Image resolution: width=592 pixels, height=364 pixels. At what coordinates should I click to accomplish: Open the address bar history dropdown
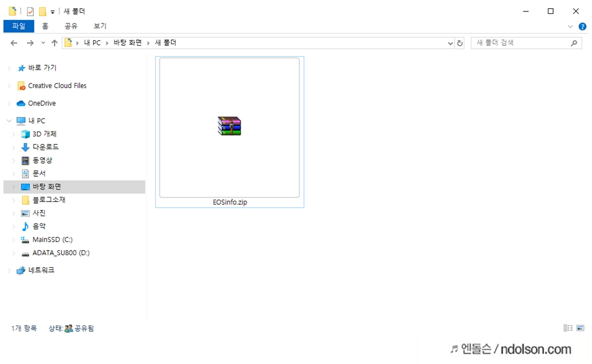[450, 43]
